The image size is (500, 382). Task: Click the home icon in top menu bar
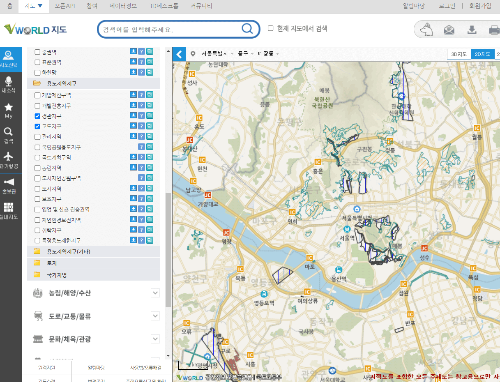10,6
